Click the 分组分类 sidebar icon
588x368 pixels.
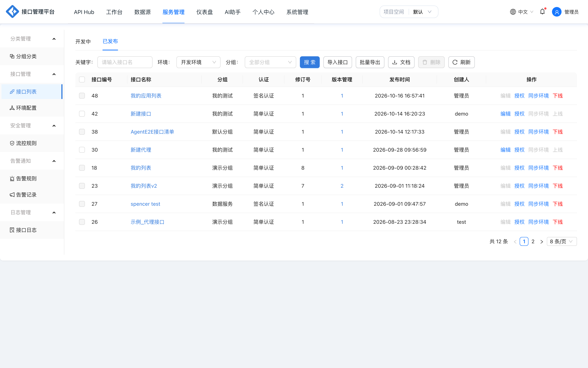point(12,56)
